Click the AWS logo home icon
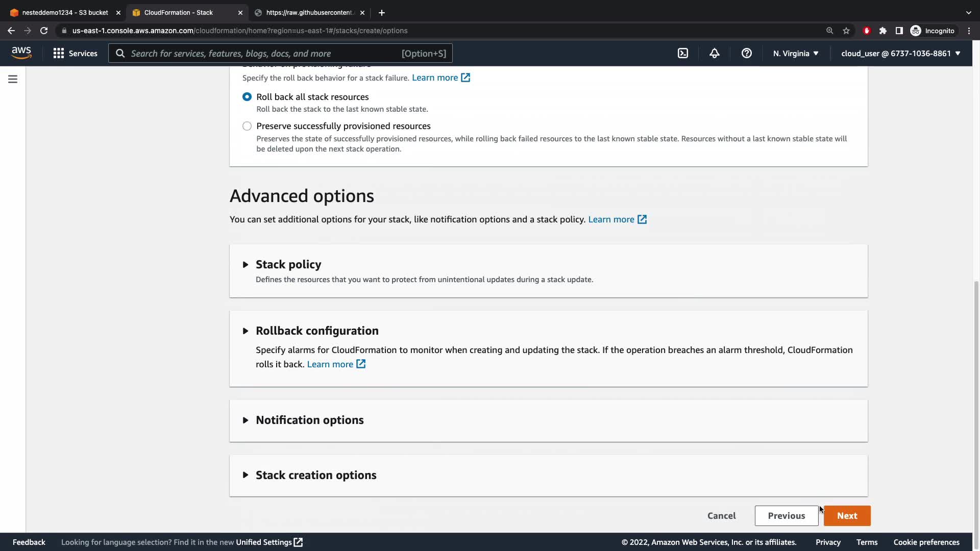The height and width of the screenshot is (551, 980). point(21,53)
